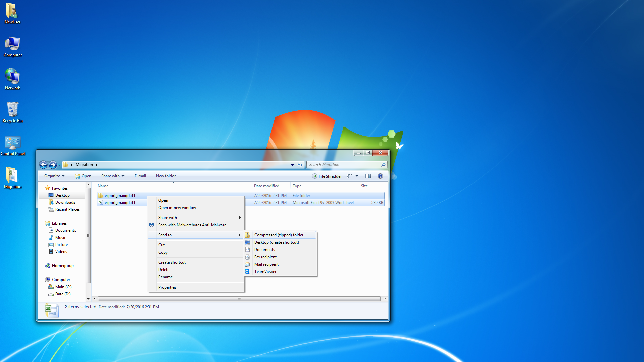
Task: Open Explorer help icon
Action: point(380,176)
